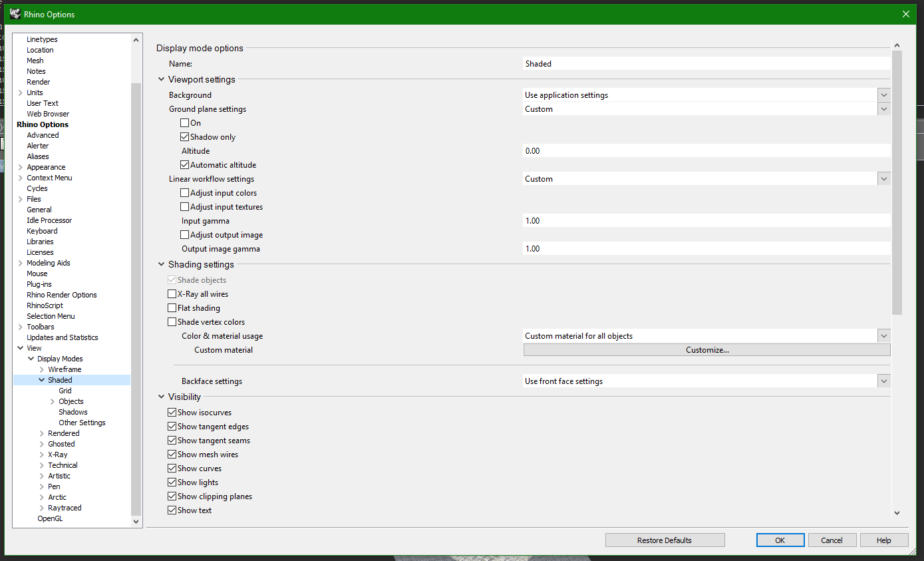Expand the Context Menu tree node
924x561 pixels.
click(21, 178)
